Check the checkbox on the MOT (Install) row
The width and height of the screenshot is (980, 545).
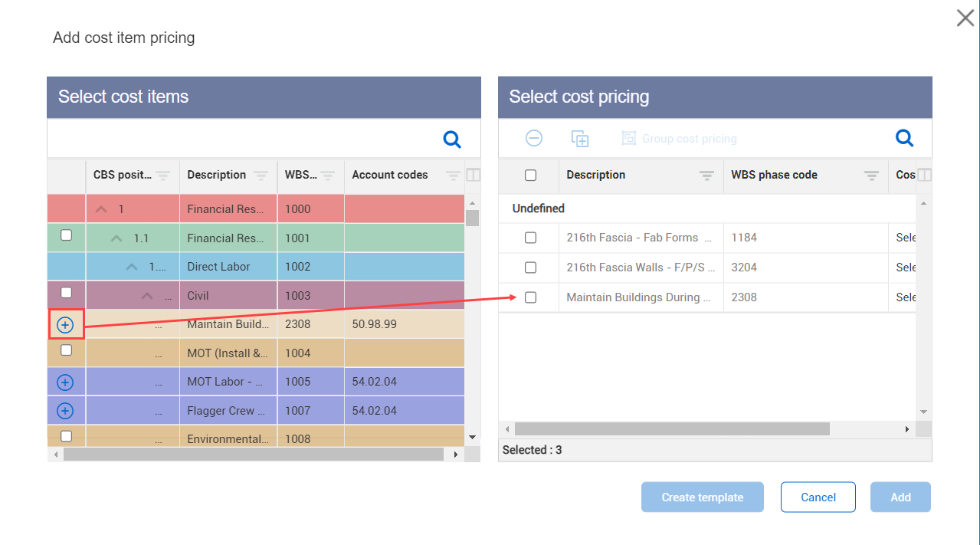click(x=66, y=350)
